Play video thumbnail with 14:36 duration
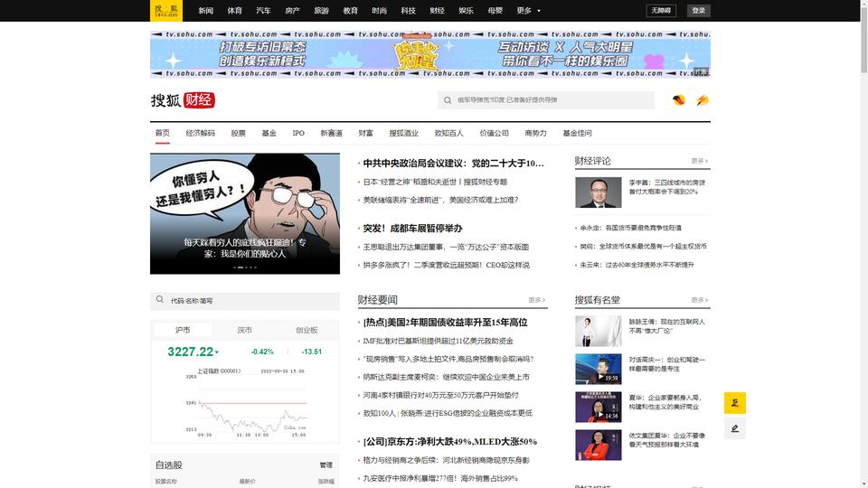Screen dimensions: 868x488 point(598,407)
